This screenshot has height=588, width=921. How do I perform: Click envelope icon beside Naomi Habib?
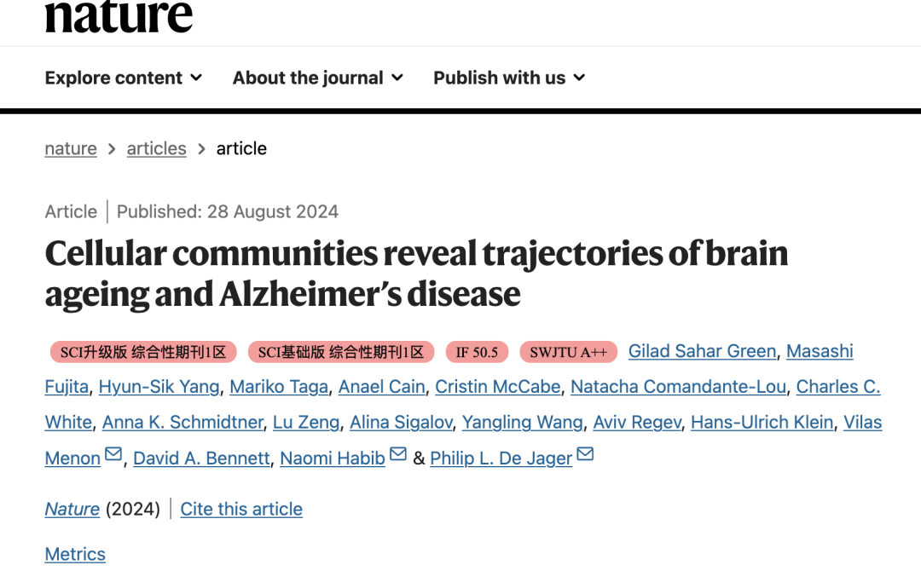click(x=398, y=455)
